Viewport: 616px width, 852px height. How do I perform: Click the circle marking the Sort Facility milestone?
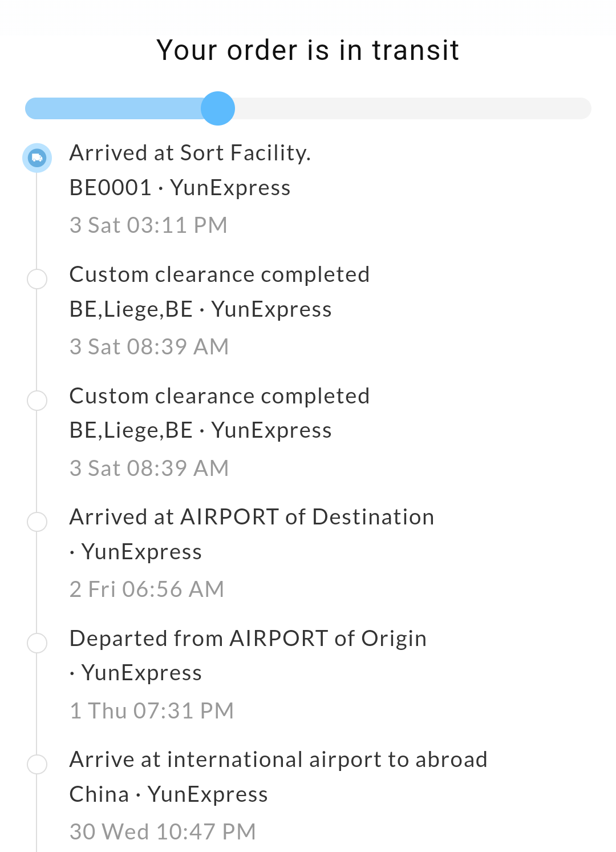tap(37, 158)
